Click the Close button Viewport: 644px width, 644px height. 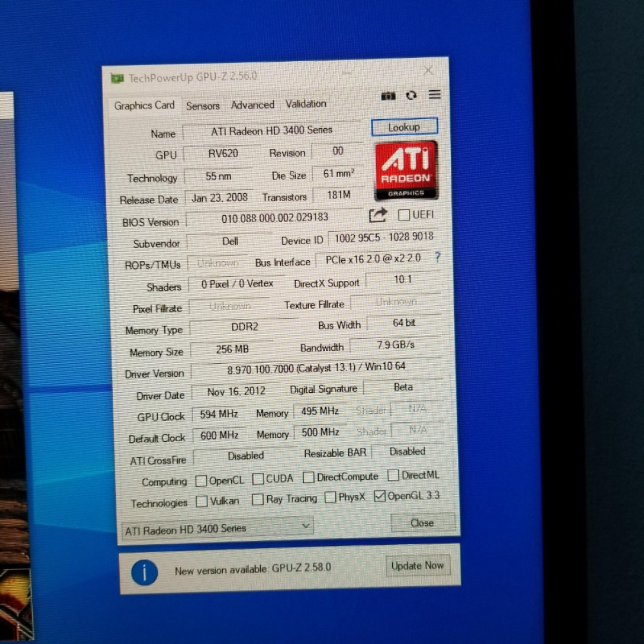click(422, 523)
